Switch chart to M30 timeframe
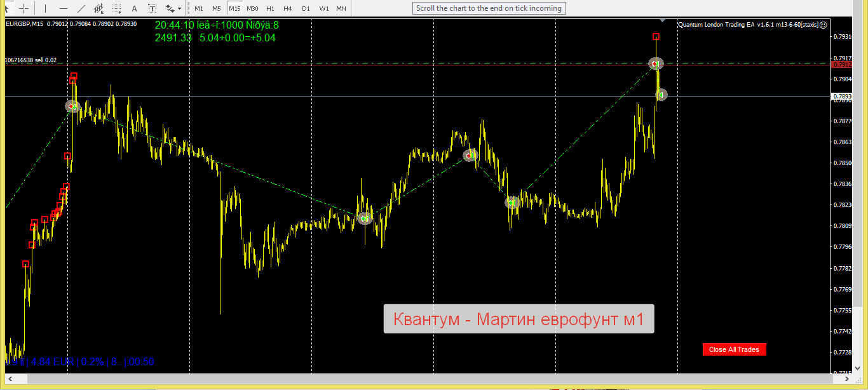868x390 pixels. tap(252, 8)
